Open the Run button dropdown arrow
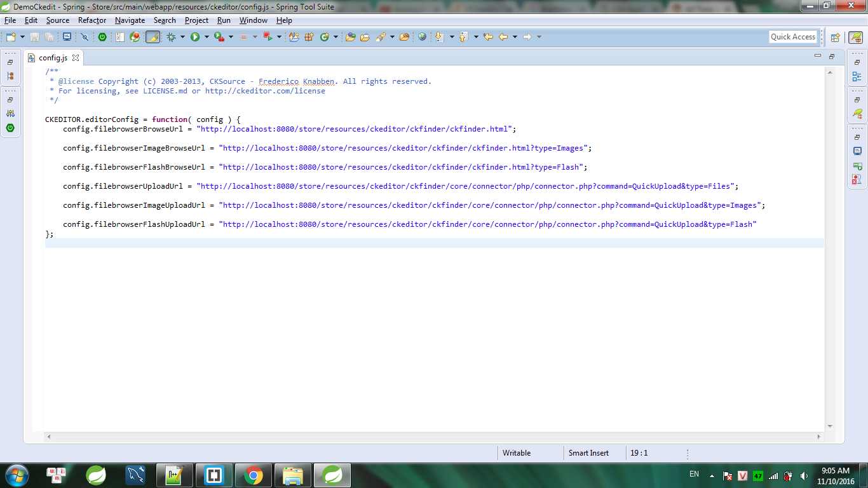868x488 pixels. [x=205, y=36]
